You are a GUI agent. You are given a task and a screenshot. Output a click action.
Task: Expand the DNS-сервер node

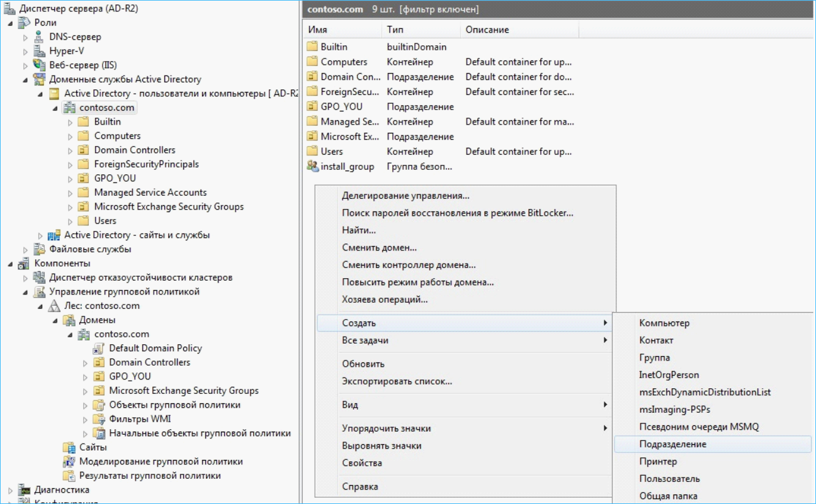coord(26,37)
